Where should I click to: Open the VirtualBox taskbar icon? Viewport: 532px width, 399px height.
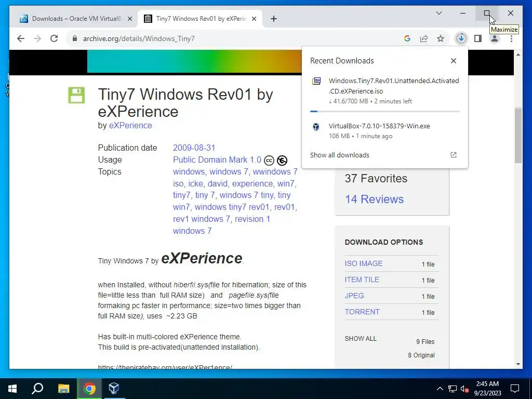click(114, 389)
